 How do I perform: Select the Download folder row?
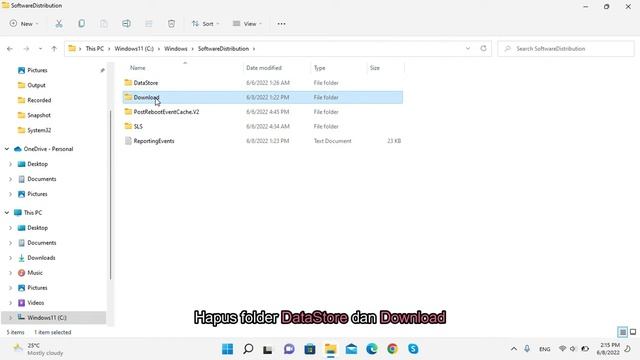(x=262, y=97)
